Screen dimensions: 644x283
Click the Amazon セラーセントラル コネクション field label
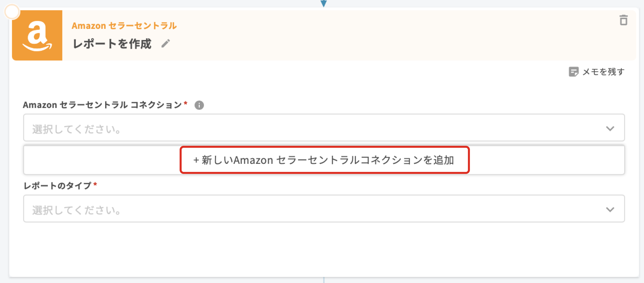(x=102, y=105)
